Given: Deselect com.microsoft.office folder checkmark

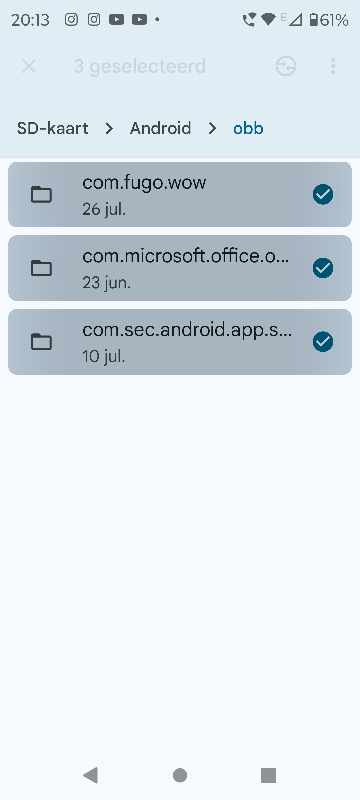Looking at the screenshot, I should tap(323, 268).
